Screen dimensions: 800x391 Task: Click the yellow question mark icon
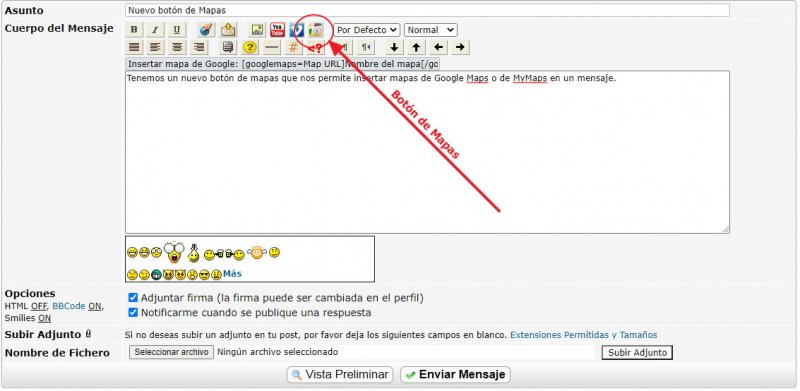click(x=249, y=47)
